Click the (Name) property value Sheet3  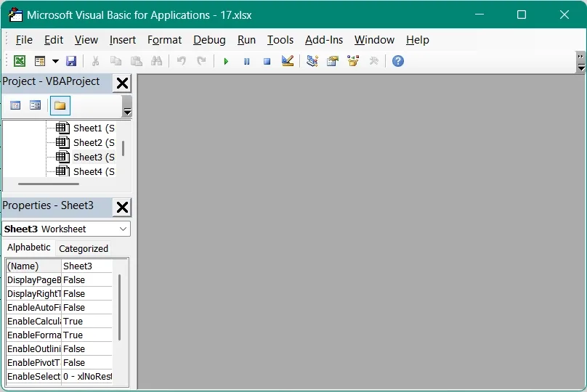(x=87, y=266)
